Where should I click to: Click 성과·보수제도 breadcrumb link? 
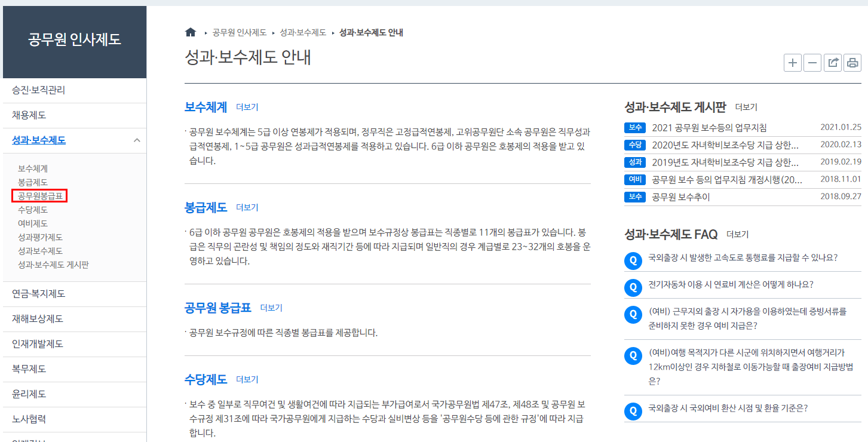click(x=303, y=32)
